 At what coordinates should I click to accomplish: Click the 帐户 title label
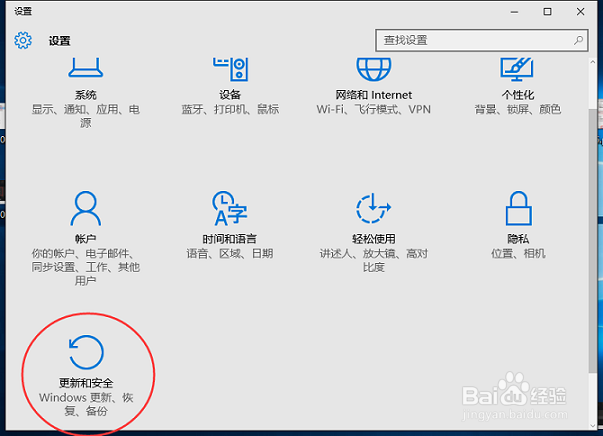(x=85, y=239)
